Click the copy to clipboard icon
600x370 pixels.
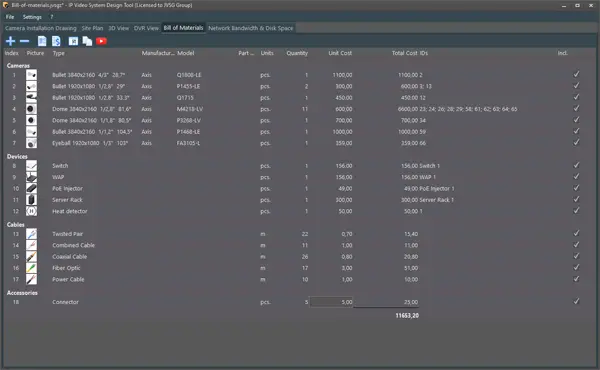pos(87,41)
